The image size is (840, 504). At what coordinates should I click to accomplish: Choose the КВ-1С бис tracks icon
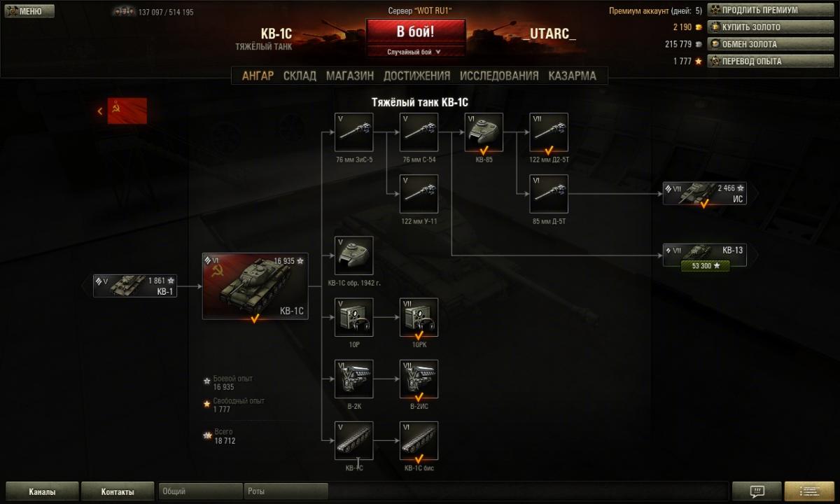(419, 440)
